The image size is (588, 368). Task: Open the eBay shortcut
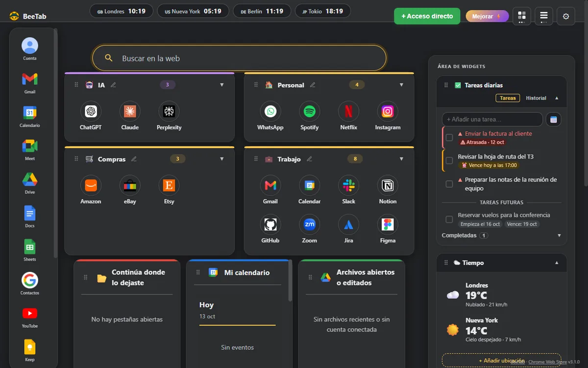coord(130,185)
